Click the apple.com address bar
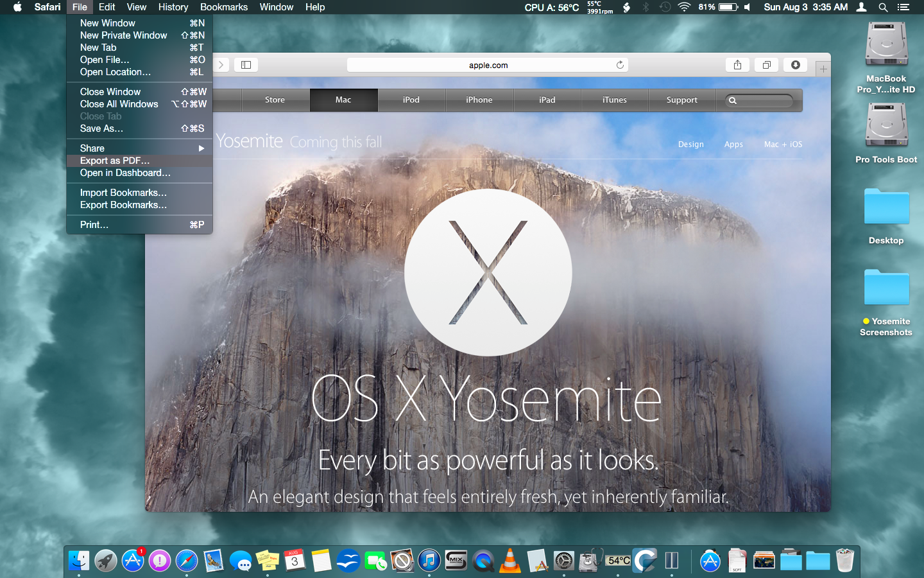Viewport: 924px width, 578px height. click(x=488, y=65)
